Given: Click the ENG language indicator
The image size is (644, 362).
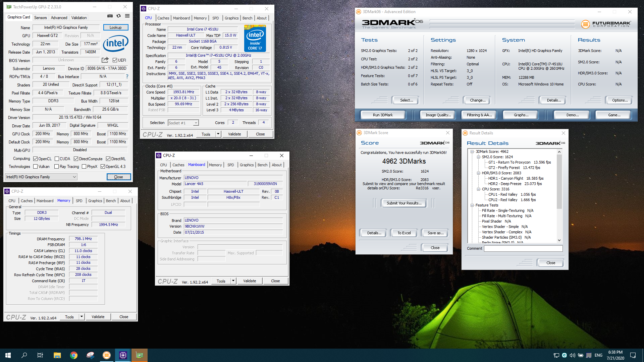Looking at the screenshot, I should coord(599,355).
